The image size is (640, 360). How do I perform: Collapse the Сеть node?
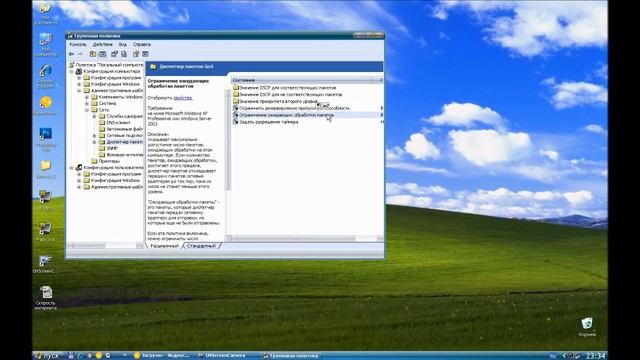click(x=87, y=110)
